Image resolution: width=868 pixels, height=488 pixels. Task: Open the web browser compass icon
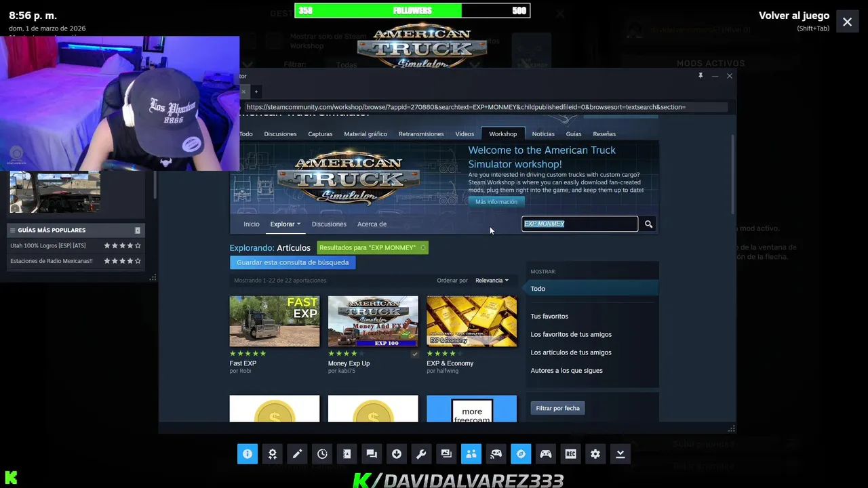pyautogui.click(x=521, y=454)
